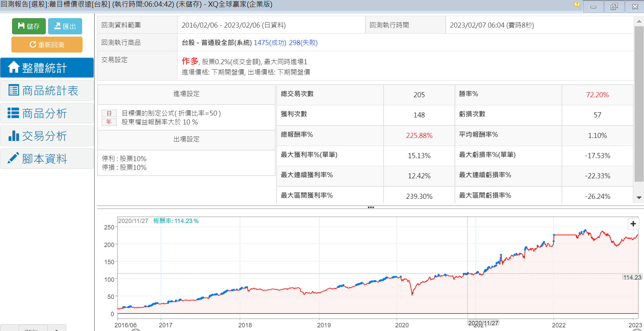Open the 298(失敗) link
Screen dimensions: 644x331
click(x=303, y=43)
